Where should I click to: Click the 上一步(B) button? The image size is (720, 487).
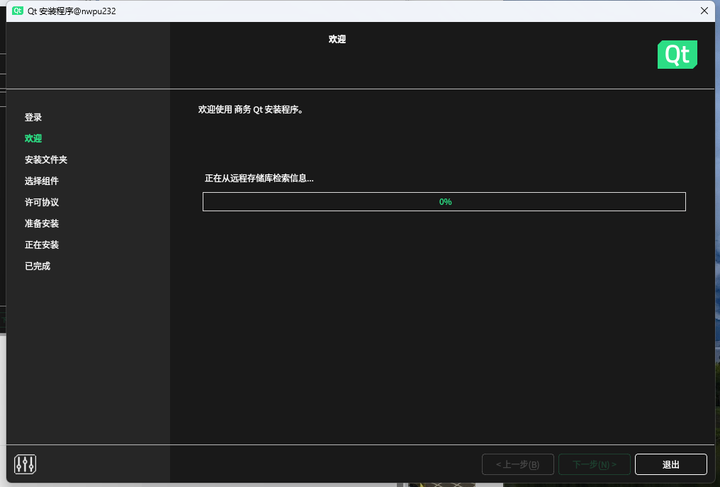tap(518, 465)
